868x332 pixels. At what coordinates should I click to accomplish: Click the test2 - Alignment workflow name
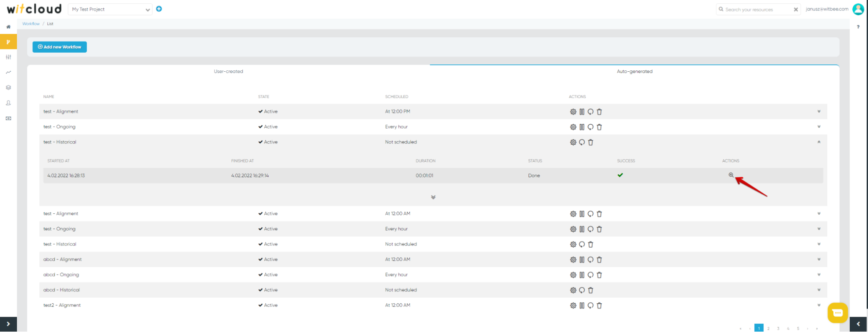[62, 305]
